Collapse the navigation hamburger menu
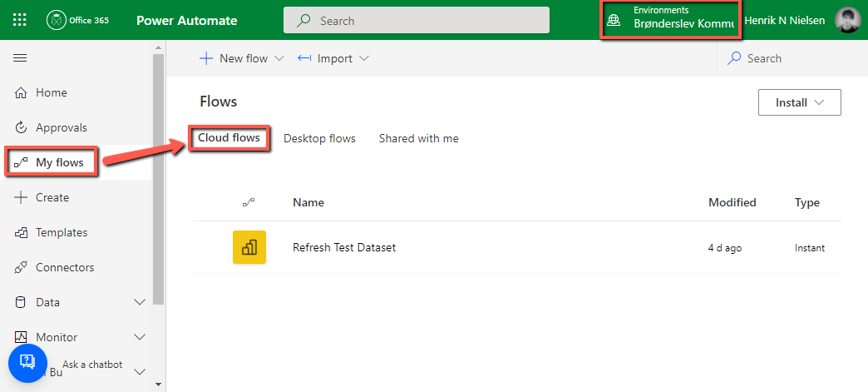This screenshot has width=868, height=392. click(x=20, y=58)
